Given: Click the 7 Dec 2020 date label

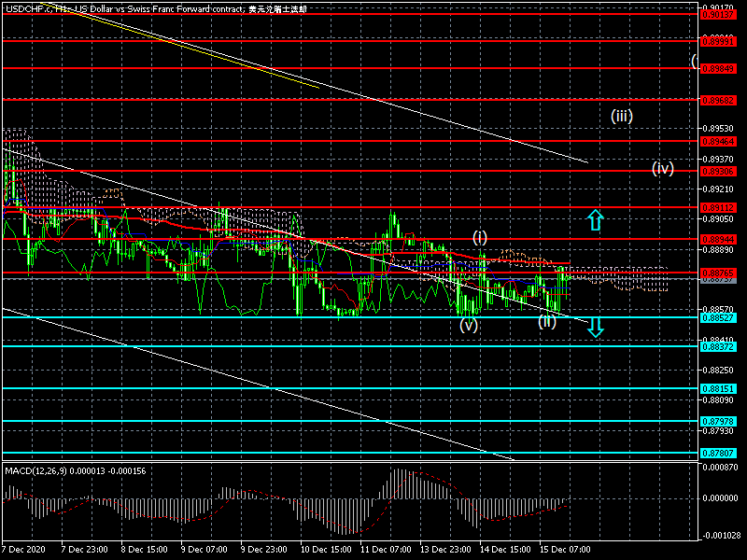Looking at the screenshot, I should (24, 550).
